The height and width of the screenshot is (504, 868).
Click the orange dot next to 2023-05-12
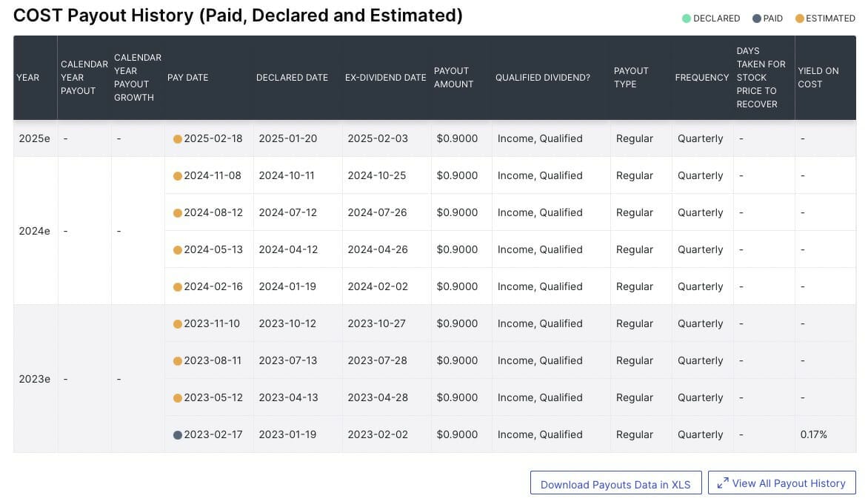point(178,397)
